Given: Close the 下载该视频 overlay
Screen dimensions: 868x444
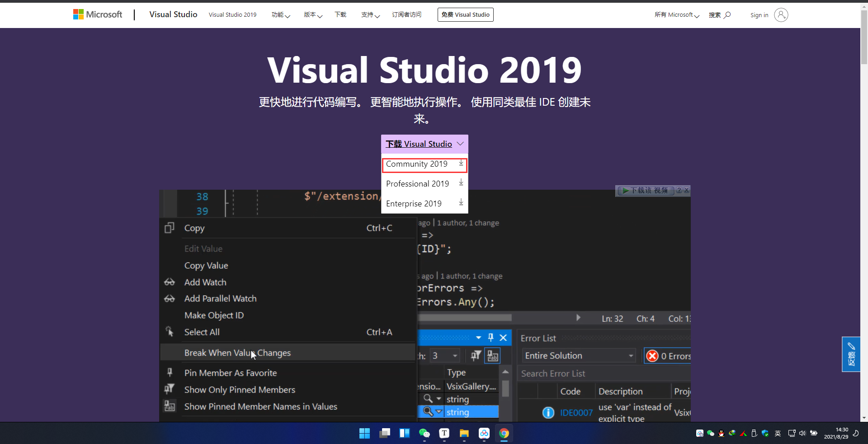Looking at the screenshot, I should (687, 191).
